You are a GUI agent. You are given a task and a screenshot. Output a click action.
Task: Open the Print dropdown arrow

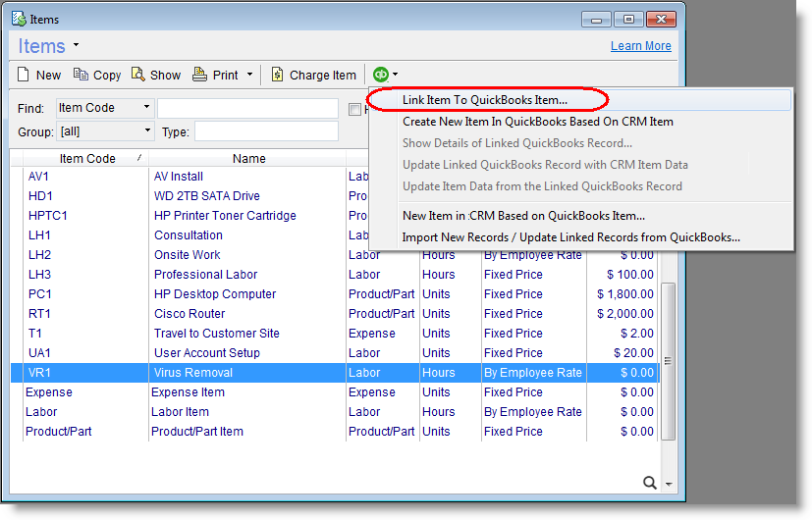(249, 75)
